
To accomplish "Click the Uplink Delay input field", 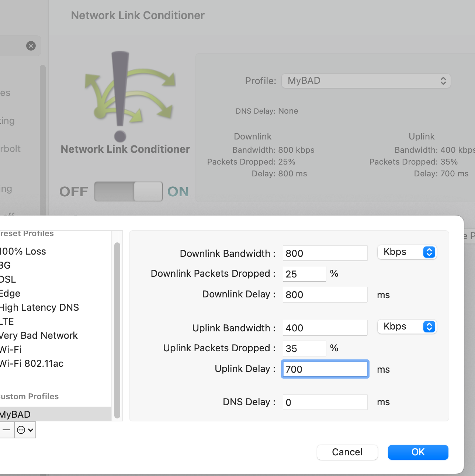I will (325, 369).
